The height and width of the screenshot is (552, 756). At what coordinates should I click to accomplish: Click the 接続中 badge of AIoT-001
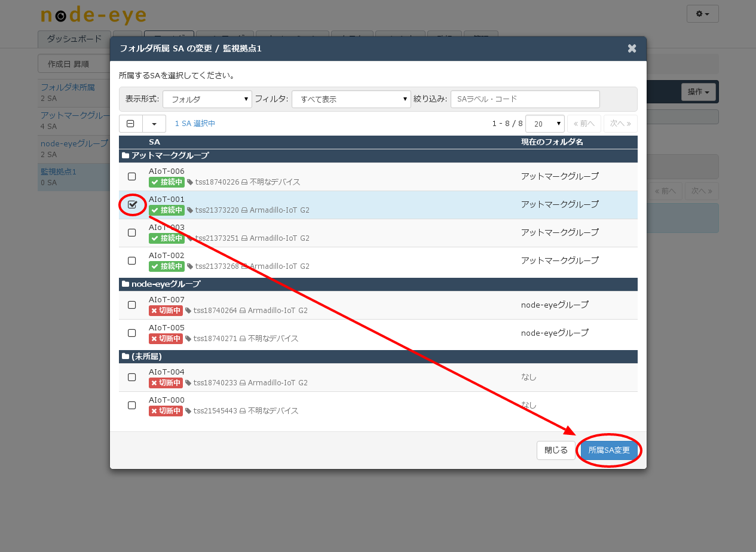167,210
